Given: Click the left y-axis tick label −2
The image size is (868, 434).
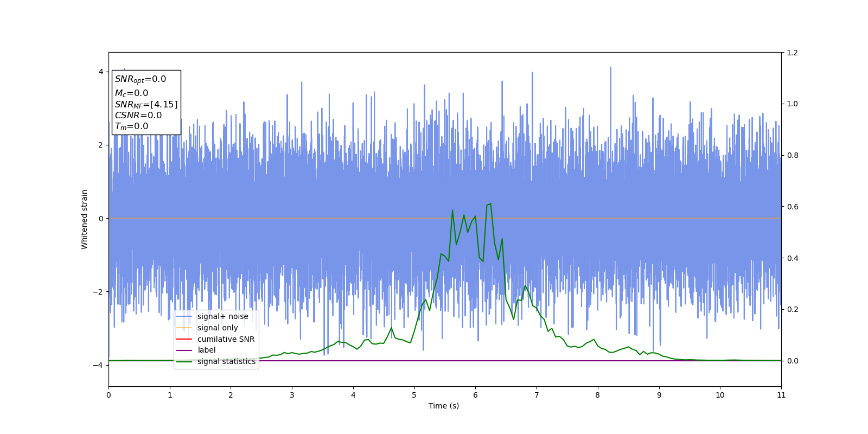Looking at the screenshot, I should [x=98, y=292].
